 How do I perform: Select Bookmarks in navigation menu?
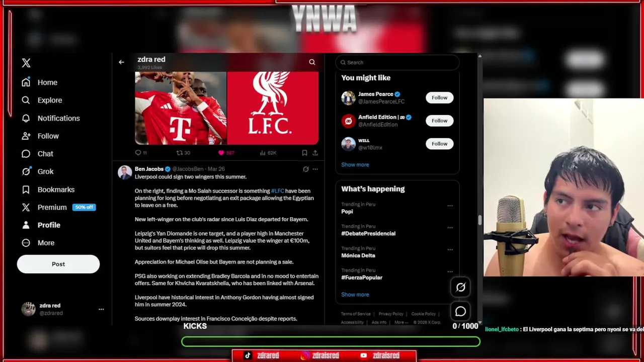click(56, 190)
